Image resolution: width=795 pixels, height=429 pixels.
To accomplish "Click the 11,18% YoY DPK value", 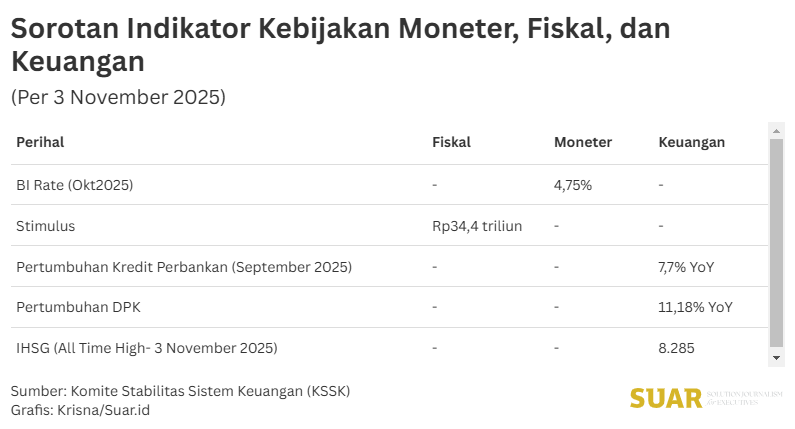I will (x=695, y=307).
